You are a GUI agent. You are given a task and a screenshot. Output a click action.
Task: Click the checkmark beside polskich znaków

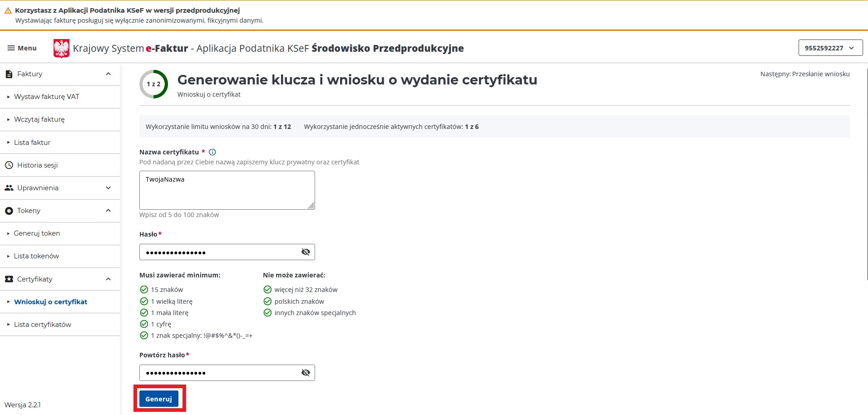(x=267, y=301)
